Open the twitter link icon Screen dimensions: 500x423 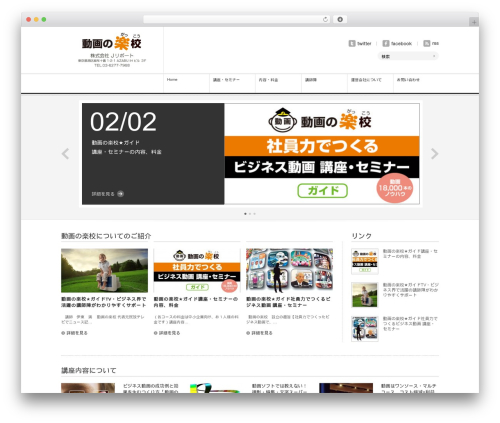coord(352,43)
